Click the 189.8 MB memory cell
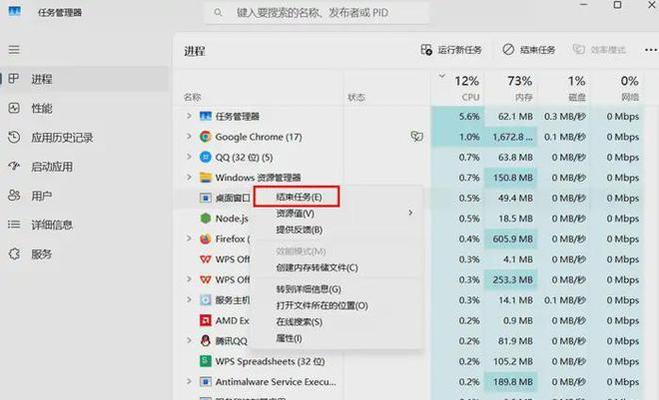Image resolution: width=659 pixels, height=400 pixels. pyautogui.click(x=511, y=382)
